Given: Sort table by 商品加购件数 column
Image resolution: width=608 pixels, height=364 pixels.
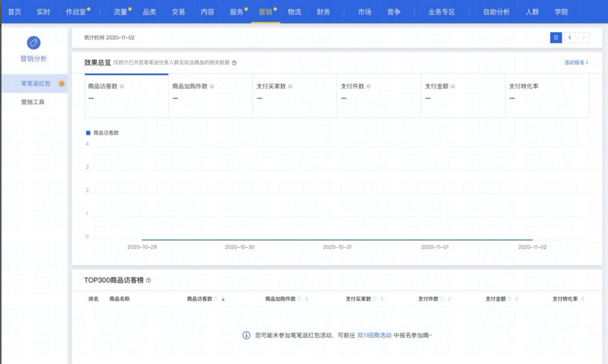Looking at the screenshot, I should tap(307, 298).
